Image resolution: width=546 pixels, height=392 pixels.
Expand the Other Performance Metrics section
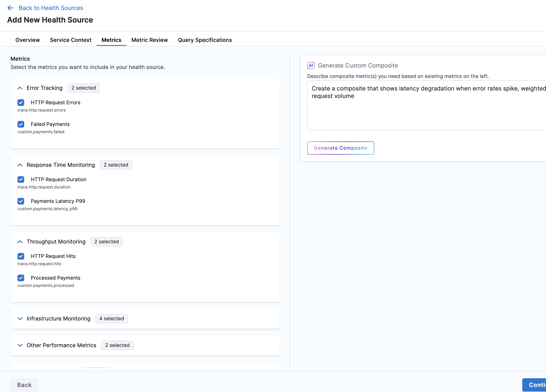(20, 345)
